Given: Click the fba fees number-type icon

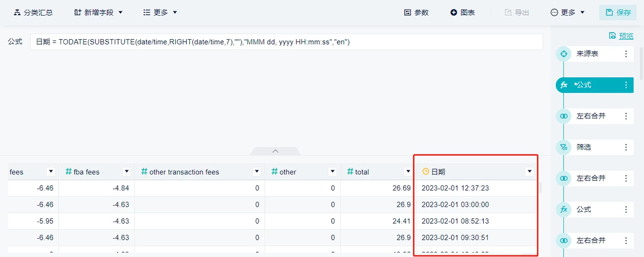Looking at the screenshot, I should pyautogui.click(x=69, y=172).
